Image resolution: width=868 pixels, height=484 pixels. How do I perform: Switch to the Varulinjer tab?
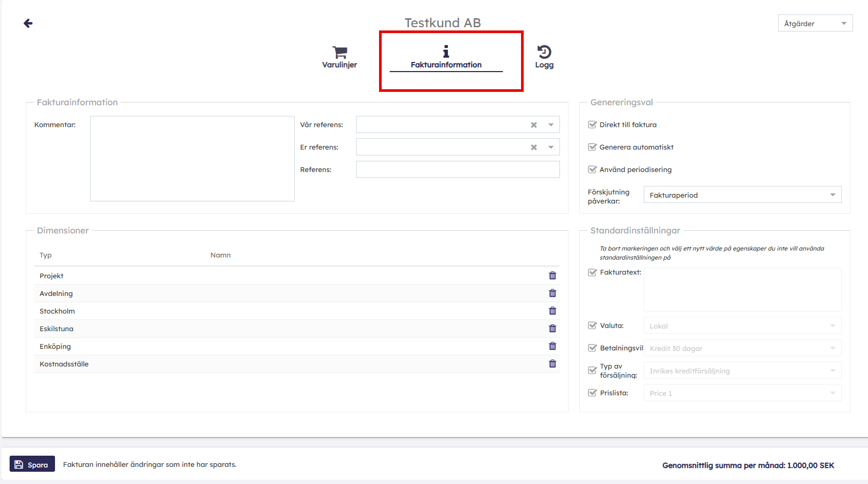pyautogui.click(x=340, y=57)
